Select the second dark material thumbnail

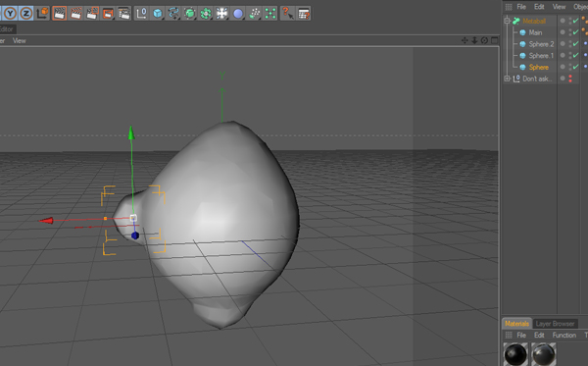(x=544, y=354)
